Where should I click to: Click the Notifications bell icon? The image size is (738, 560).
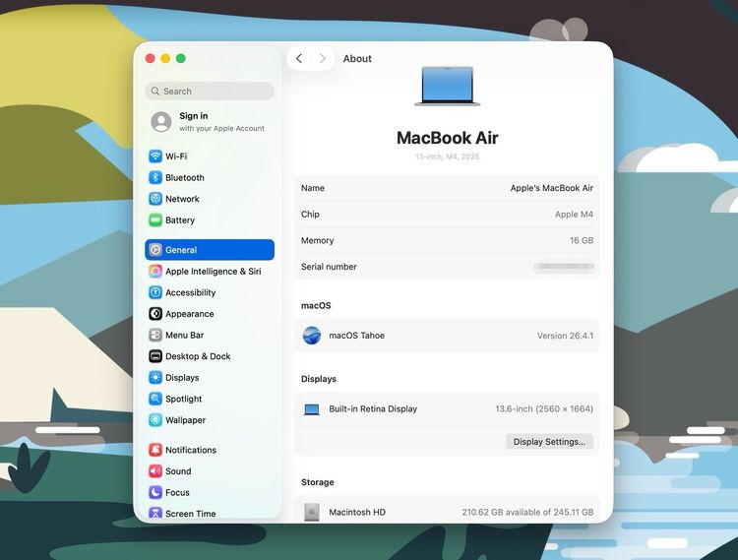click(x=155, y=450)
